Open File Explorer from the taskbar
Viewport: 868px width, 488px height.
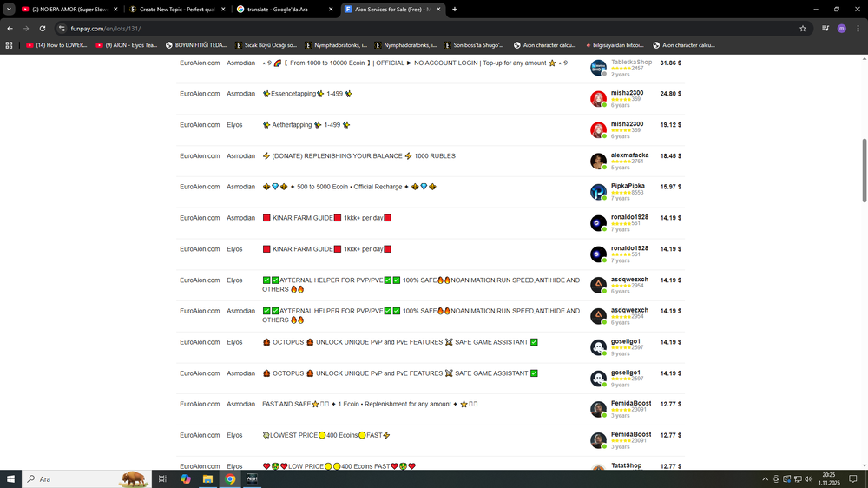click(x=207, y=479)
